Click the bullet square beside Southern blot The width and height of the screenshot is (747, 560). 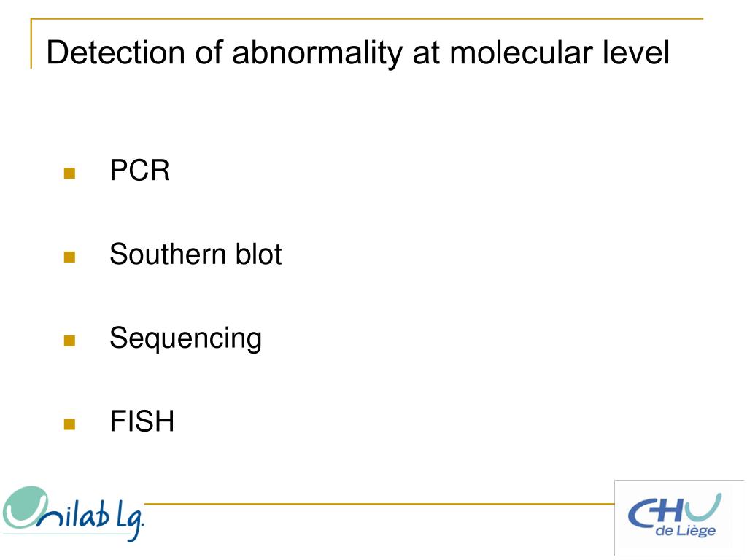point(69,257)
